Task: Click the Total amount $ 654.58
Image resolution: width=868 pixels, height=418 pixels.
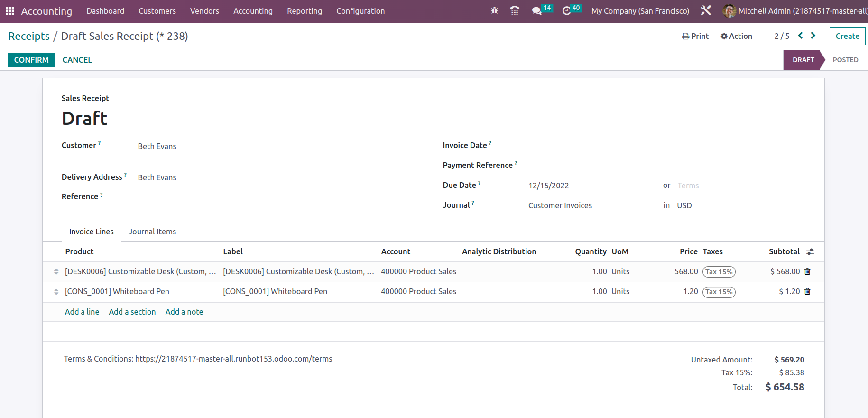Action: [785, 387]
